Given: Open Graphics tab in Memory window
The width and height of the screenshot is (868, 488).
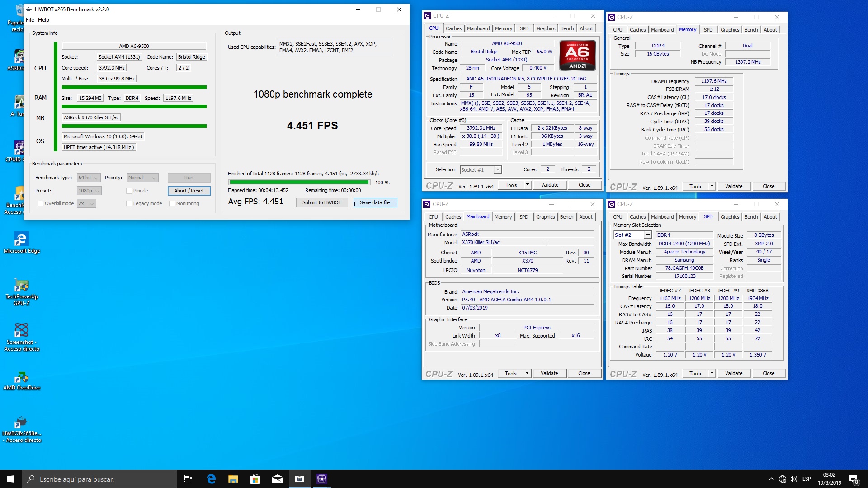Looking at the screenshot, I should (x=730, y=30).
